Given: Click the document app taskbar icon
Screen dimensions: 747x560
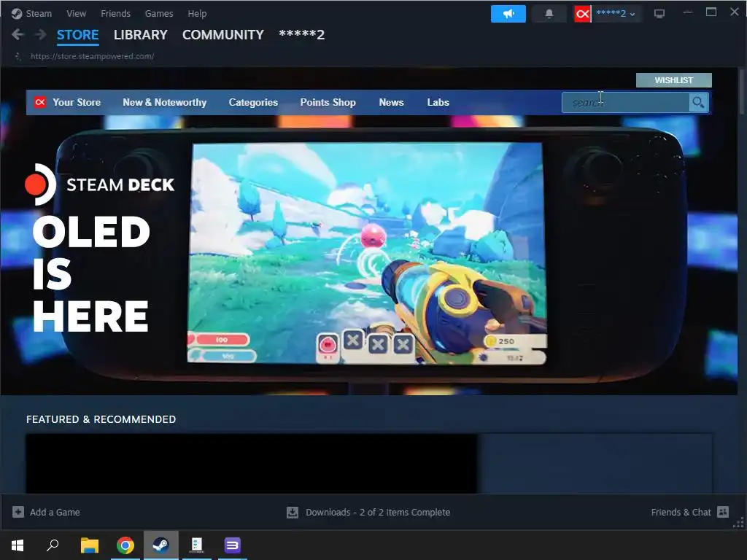Looking at the screenshot, I should point(197,545).
